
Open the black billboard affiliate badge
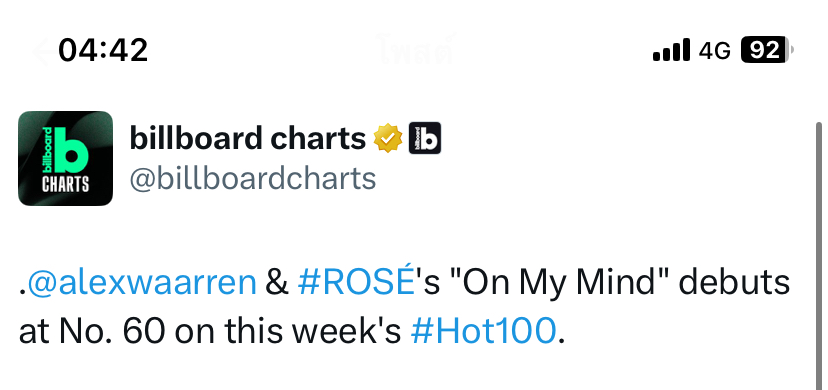pos(425,138)
